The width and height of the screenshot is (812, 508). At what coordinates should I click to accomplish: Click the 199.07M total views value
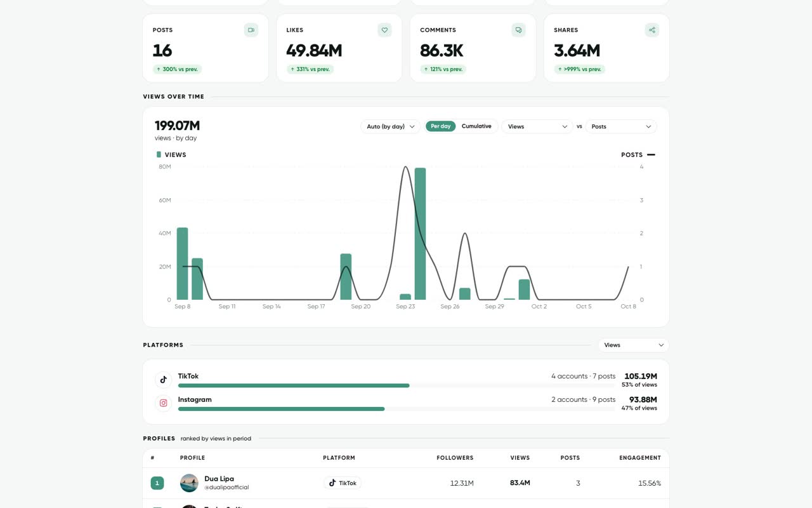(x=177, y=126)
